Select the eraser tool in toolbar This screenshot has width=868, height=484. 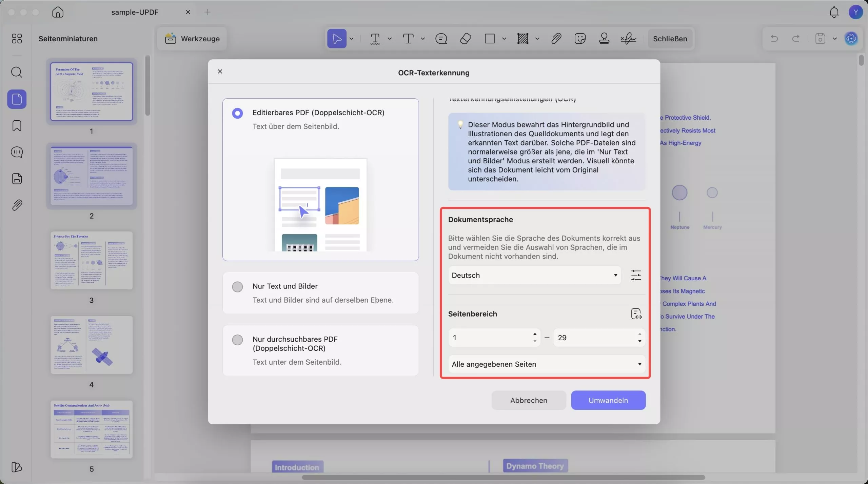click(x=465, y=39)
